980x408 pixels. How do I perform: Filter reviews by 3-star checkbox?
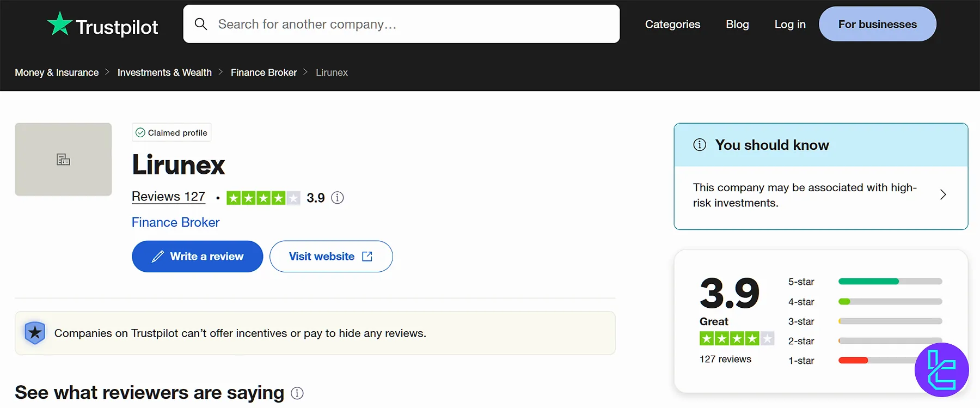point(801,321)
